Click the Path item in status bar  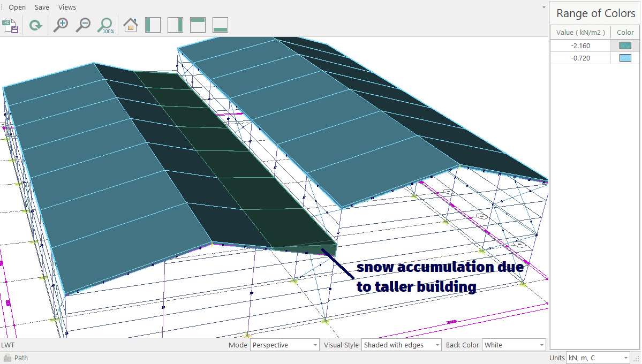(x=21, y=358)
